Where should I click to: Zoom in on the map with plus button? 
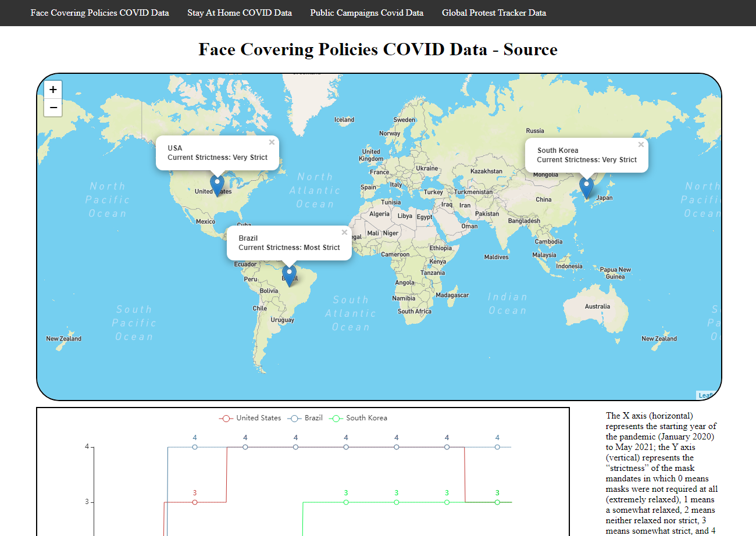coord(53,90)
